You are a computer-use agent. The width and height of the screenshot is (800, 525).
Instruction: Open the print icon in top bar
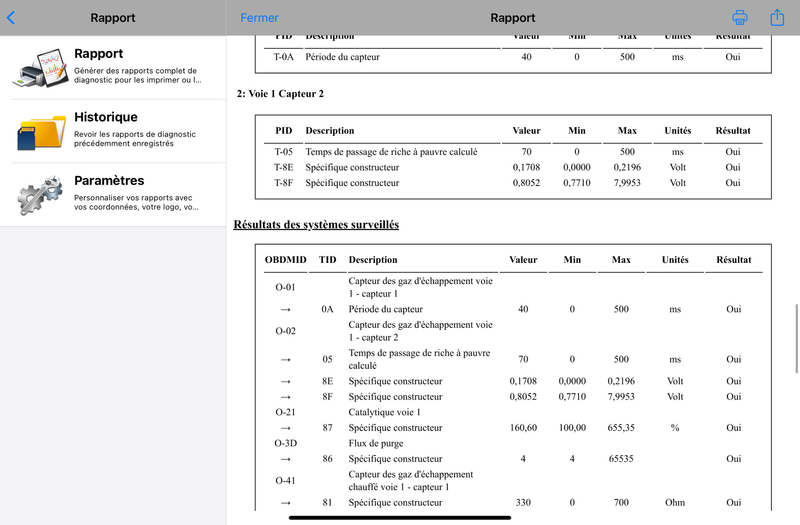pyautogui.click(x=739, y=17)
